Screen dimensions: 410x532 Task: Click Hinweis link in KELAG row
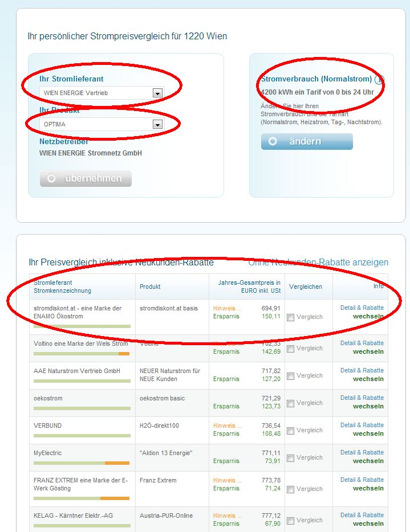pos(228,515)
